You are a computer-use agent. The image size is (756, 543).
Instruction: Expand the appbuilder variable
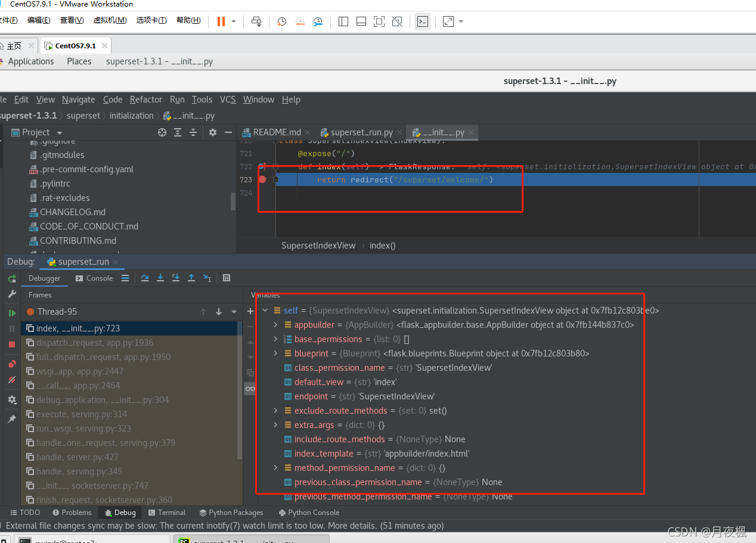275,325
